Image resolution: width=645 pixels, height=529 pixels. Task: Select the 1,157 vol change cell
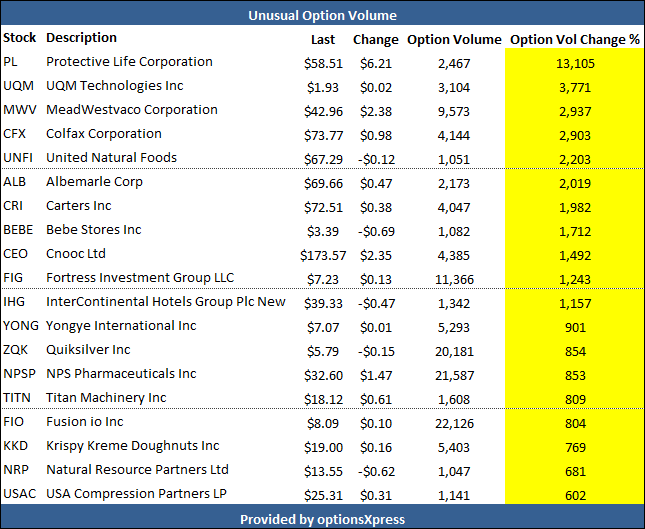(x=575, y=304)
